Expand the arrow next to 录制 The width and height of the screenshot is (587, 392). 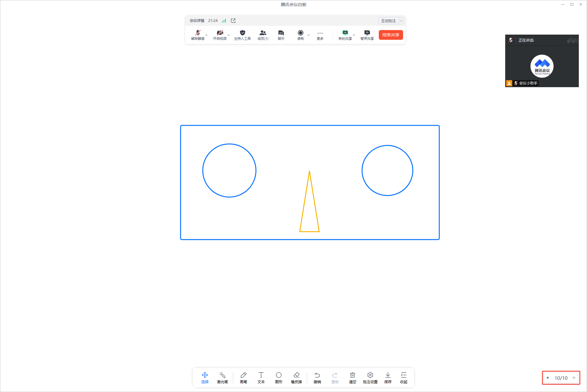309,35
